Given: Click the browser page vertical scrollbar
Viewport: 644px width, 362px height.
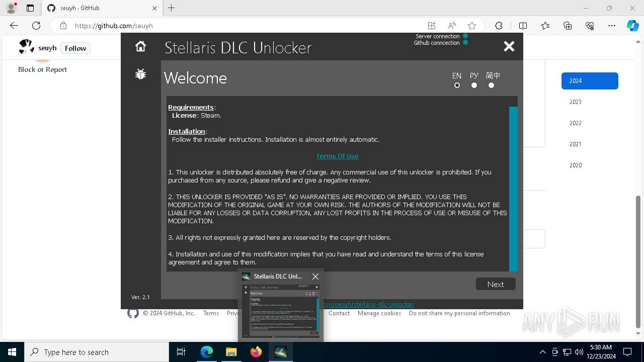Looking at the screenshot, I should coord(638,261).
